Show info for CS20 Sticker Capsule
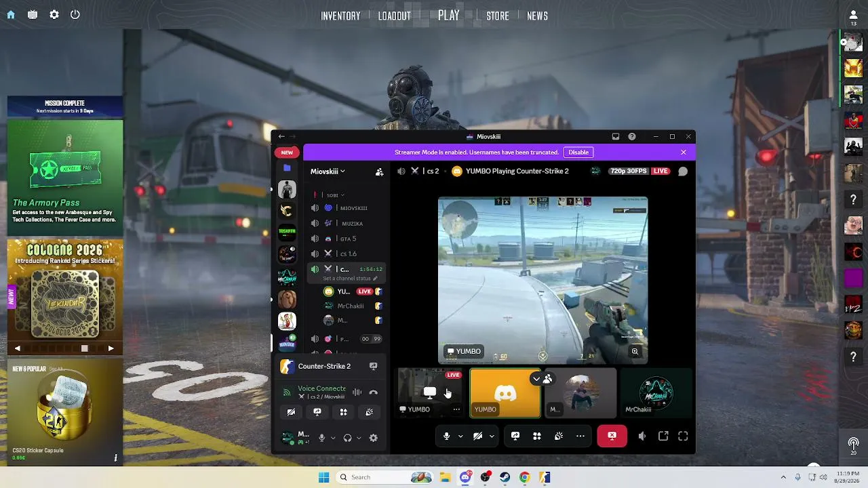Image resolution: width=868 pixels, height=488 pixels. [115, 458]
